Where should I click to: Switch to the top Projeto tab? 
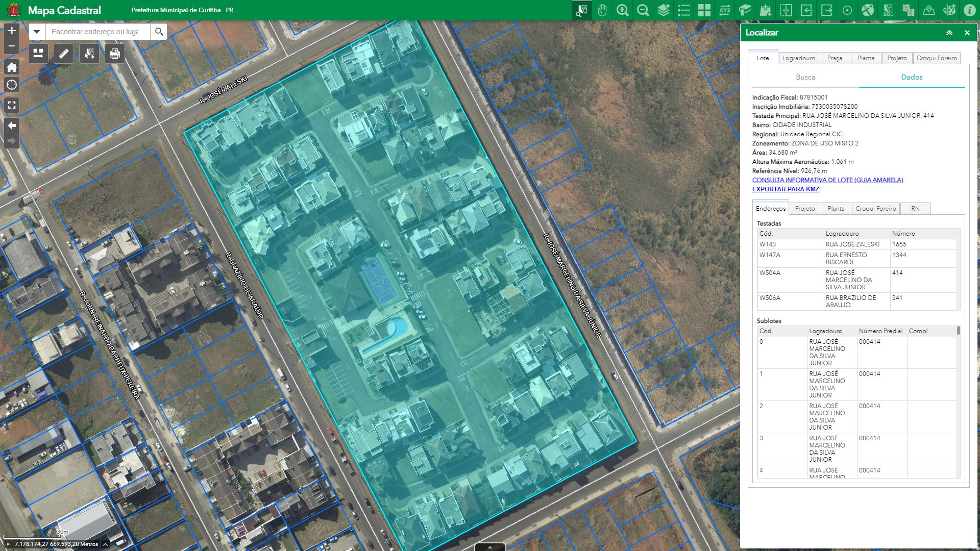click(897, 58)
